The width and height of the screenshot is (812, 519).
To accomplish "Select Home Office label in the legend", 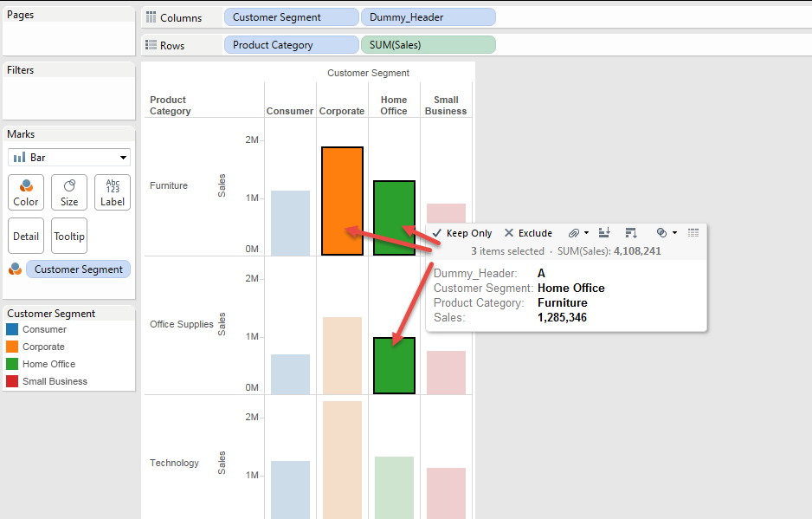I will tap(48, 364).
